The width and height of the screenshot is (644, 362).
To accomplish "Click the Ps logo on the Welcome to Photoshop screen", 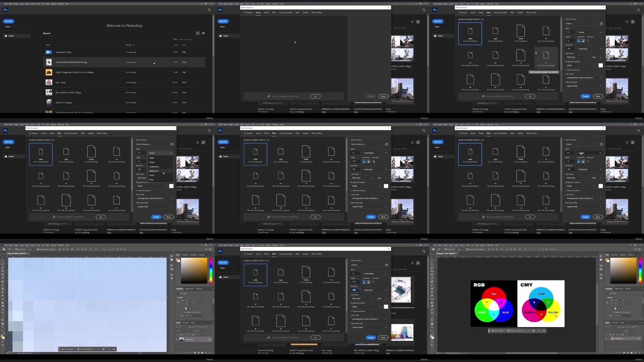I will pyautogui.click(x=5, y=10).
